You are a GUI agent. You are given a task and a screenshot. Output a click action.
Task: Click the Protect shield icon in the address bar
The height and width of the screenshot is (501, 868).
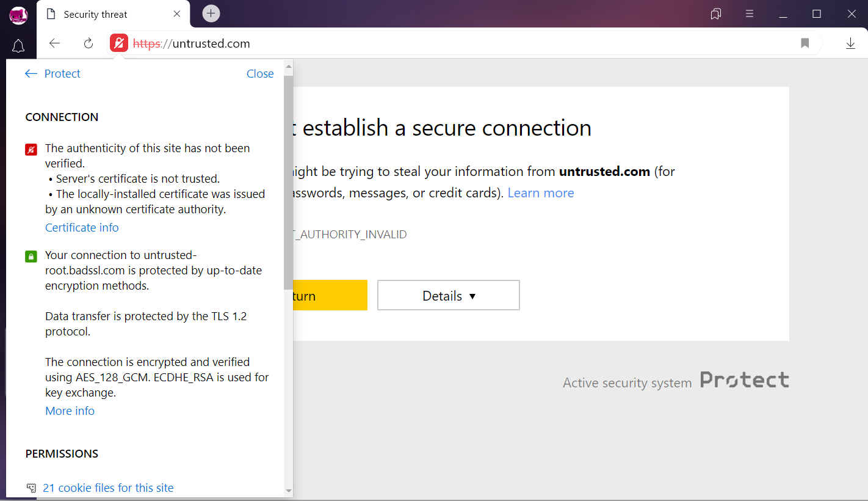coord(119,43)
